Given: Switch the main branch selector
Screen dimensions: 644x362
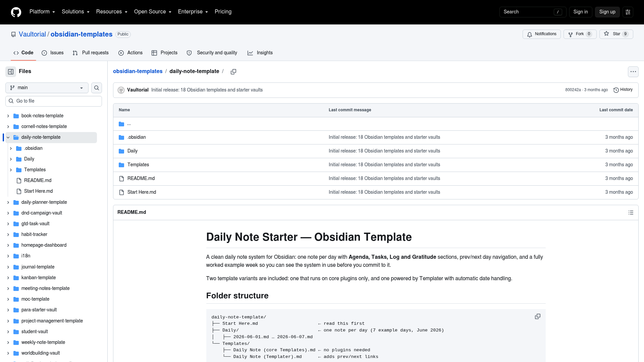Looking at the screenshot, I should click(x=47, y=88).
